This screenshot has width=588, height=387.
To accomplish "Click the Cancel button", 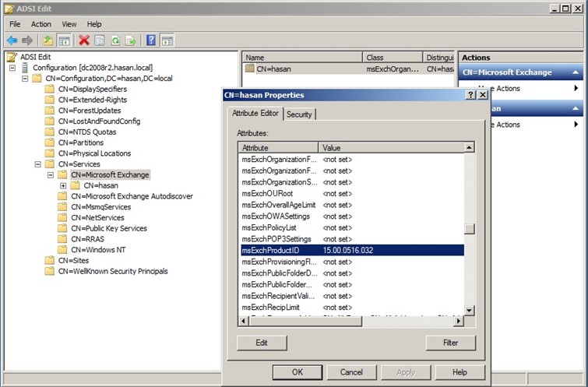I will [351, 372].
